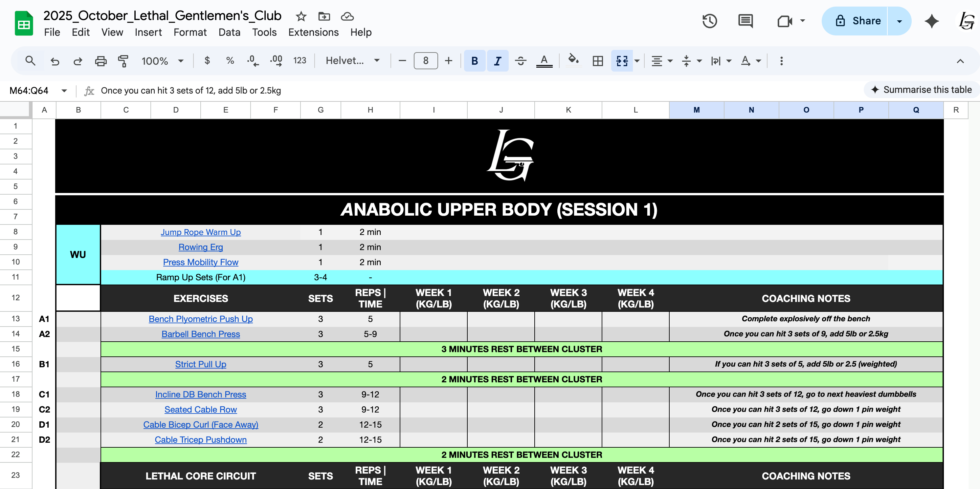Open the zoom 100% dropdown
Screen dimensions: 980x489
coord(163,61)
